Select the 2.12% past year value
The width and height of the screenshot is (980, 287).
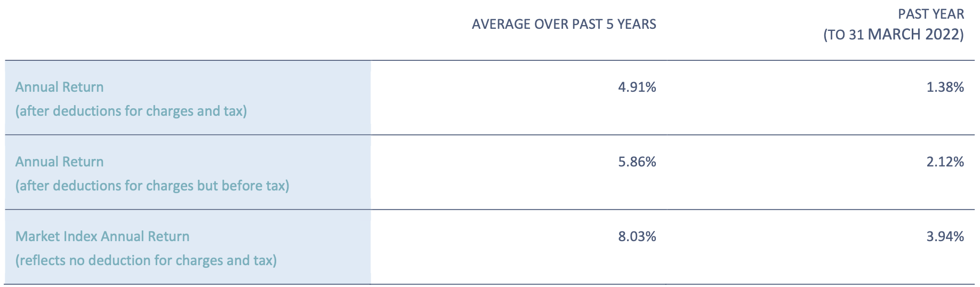click(x=945, y=162)
